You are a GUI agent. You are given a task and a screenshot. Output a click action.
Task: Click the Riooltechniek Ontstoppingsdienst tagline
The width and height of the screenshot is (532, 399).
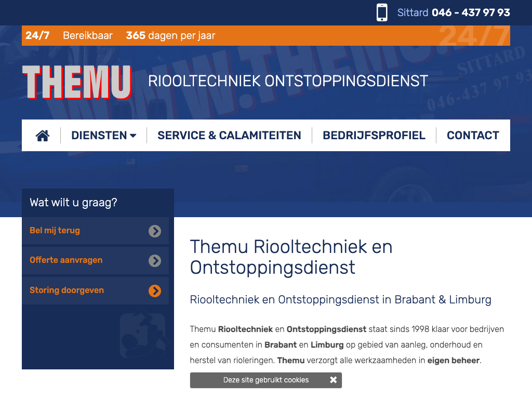click(288, 81)
